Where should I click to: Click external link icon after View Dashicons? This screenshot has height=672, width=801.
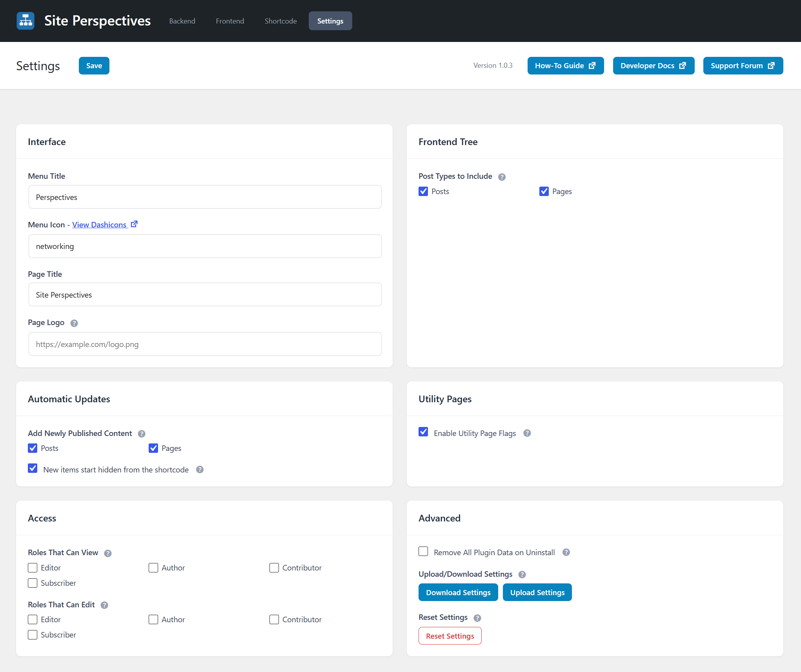(x=134, y=224)
